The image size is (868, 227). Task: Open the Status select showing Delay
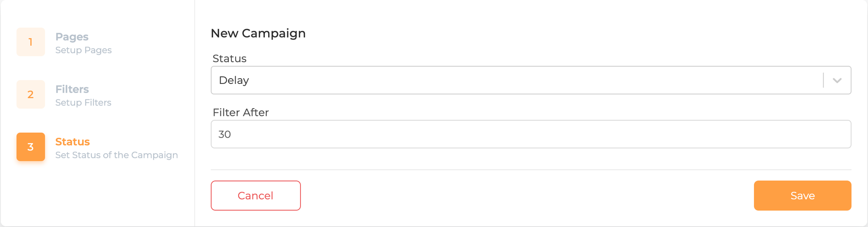(509, 80)
